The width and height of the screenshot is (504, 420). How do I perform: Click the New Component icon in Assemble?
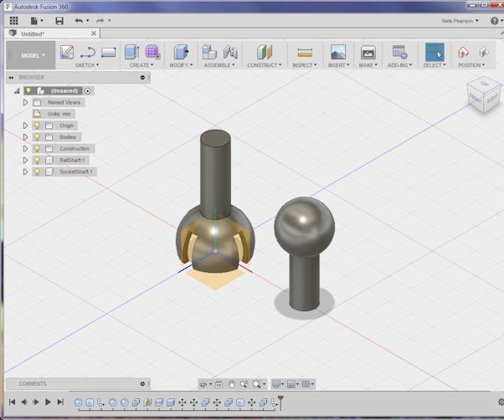[209, 52]
